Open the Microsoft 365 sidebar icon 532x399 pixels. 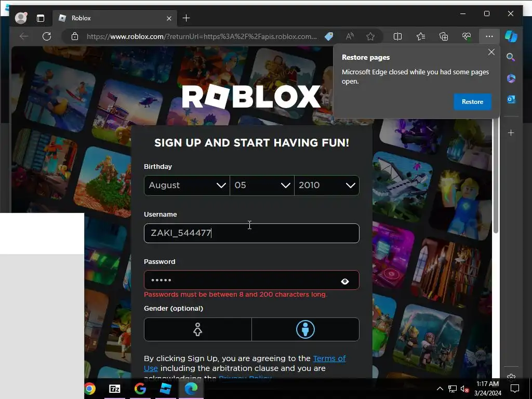511,78
